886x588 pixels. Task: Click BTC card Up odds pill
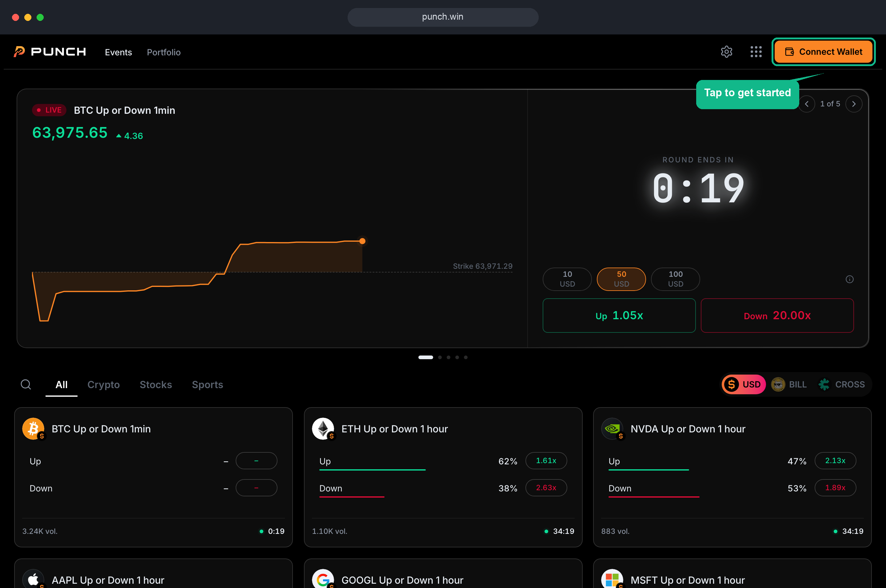tap(257, 460)
